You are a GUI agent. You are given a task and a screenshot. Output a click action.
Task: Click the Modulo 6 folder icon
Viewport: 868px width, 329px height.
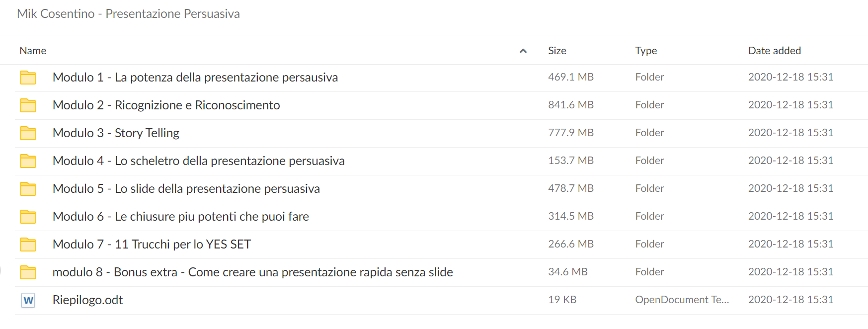pyautogui.click(x=28, y=217)
